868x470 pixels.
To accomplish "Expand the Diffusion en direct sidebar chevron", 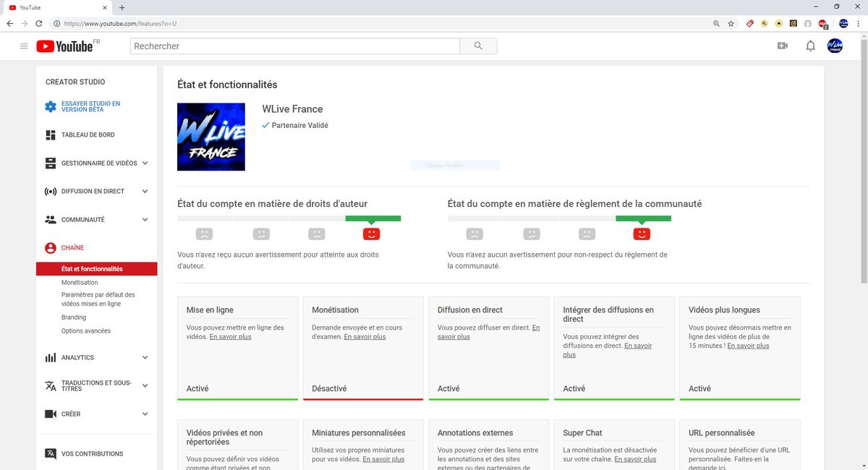I will [145, 192].
